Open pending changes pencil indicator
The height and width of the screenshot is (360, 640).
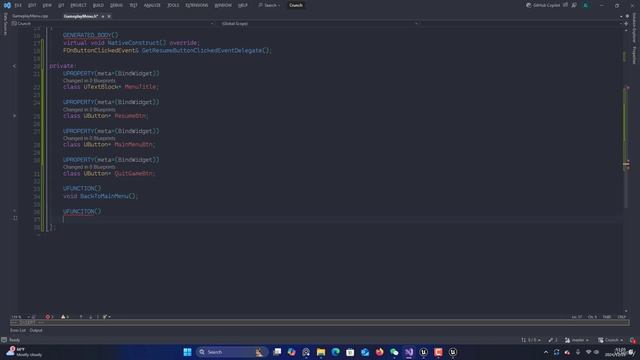[553, 340]
